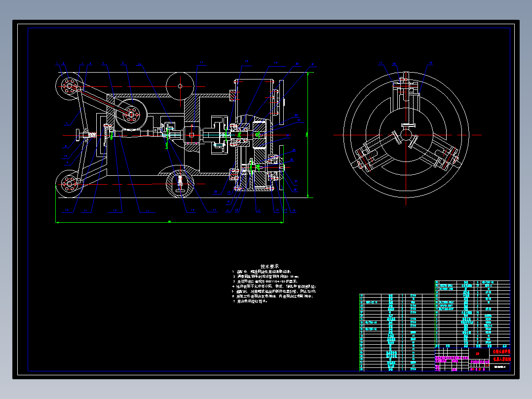Select the green horizontal length dimension line
Image resolution: width=532 pixels, height=399 pixels.
tap(169, 222)
